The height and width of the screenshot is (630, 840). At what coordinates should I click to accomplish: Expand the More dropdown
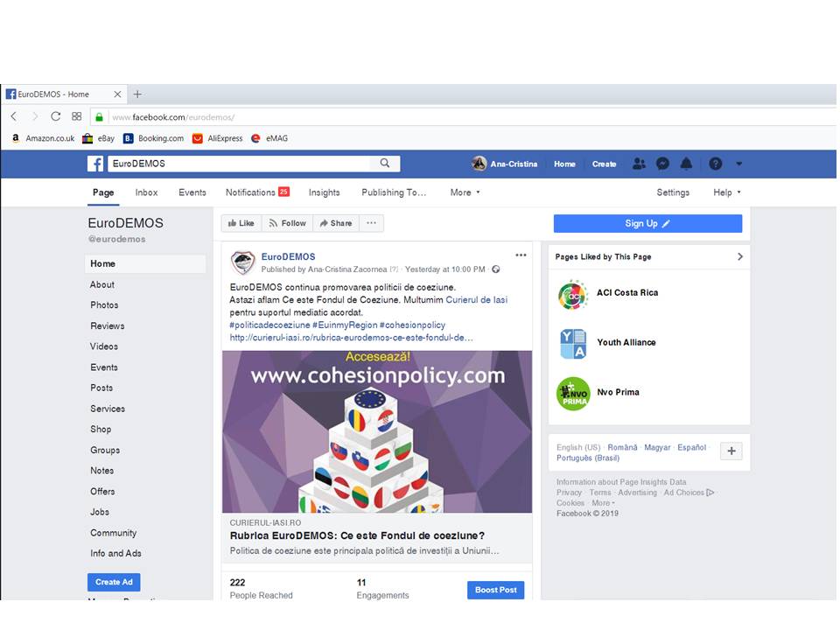(465, 192)
